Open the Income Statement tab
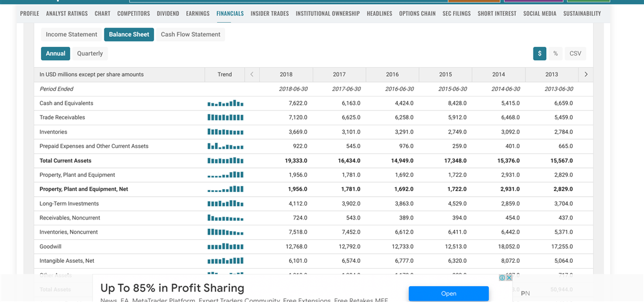Screen dimensions: 644x302 tap(71, 35)
